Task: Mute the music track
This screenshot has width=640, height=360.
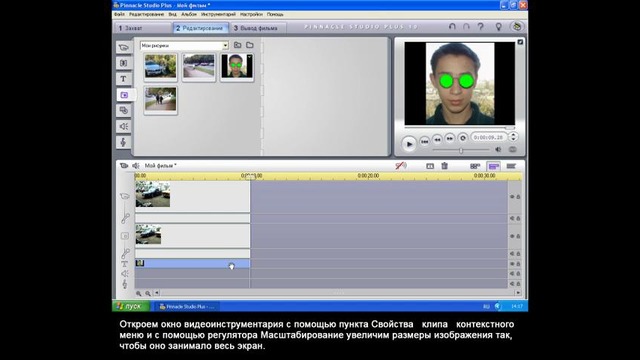Action: click(x=512, y=284)
